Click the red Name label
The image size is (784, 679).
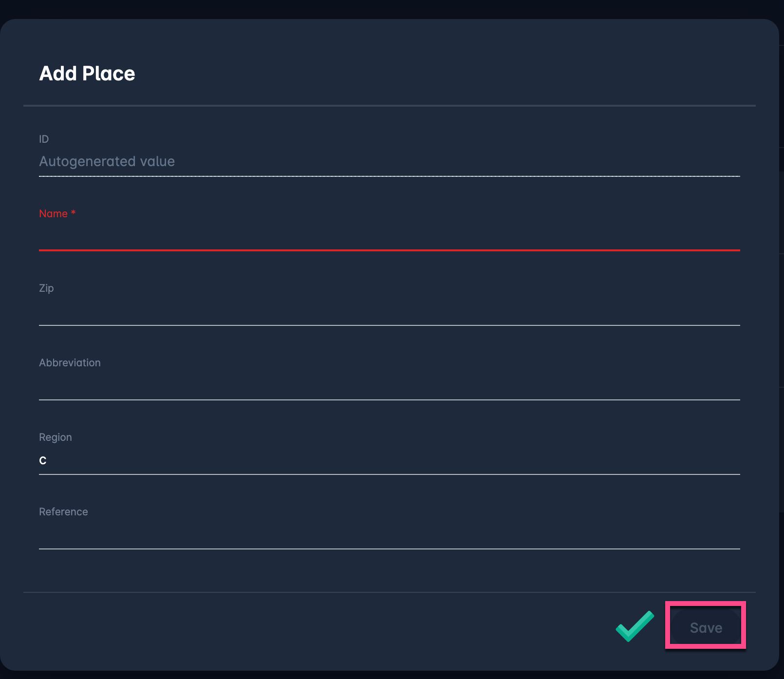pos(53,214)
